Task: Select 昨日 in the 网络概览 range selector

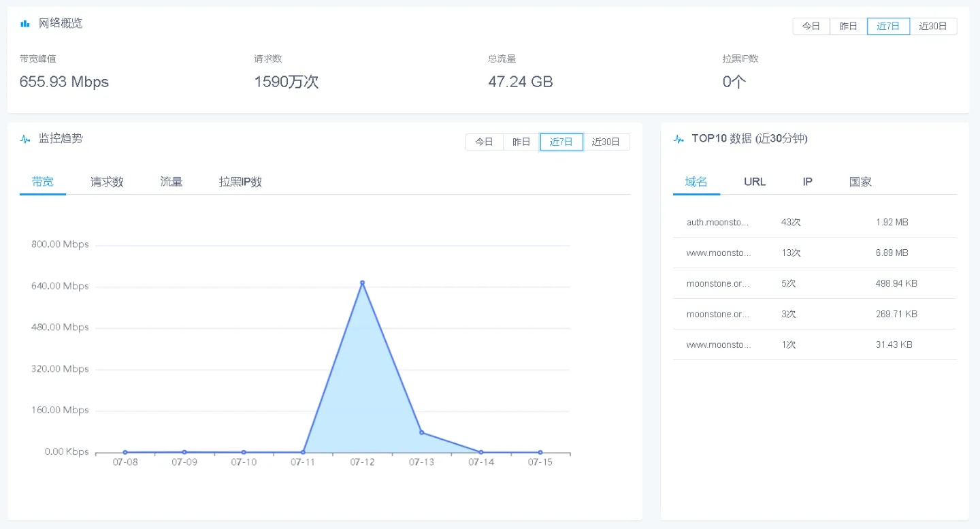Action: (849, 27)
